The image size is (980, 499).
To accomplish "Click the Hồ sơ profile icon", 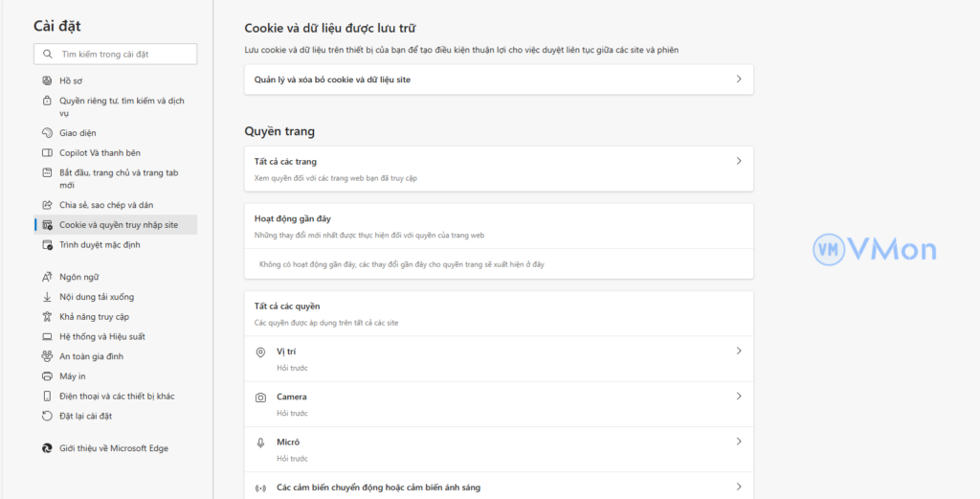I will (x=47, y=80).
